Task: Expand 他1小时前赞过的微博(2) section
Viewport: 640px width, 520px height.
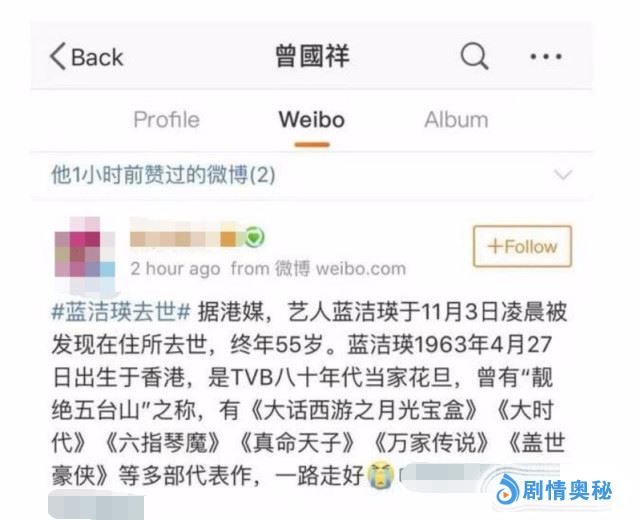Action: (311, 175)
